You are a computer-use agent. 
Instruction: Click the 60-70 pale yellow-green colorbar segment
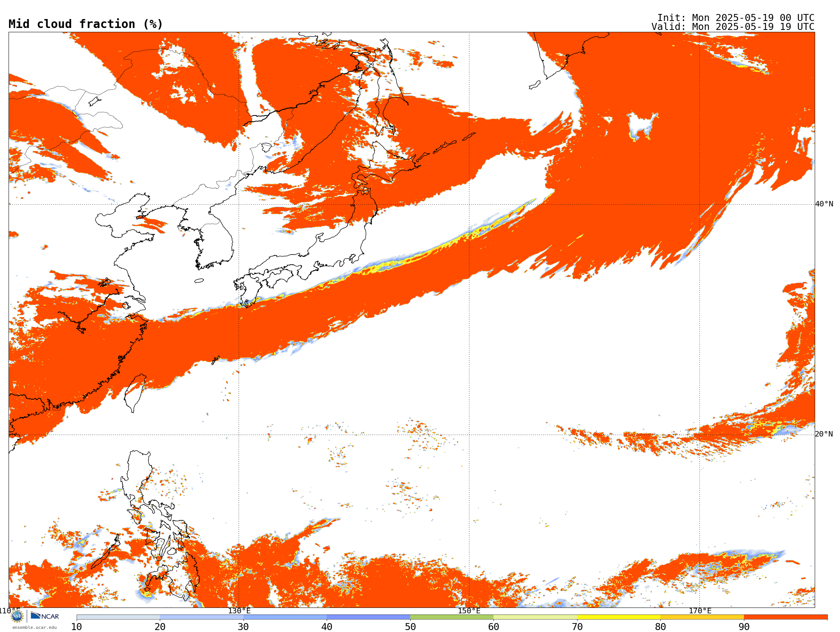pos(535,617)
